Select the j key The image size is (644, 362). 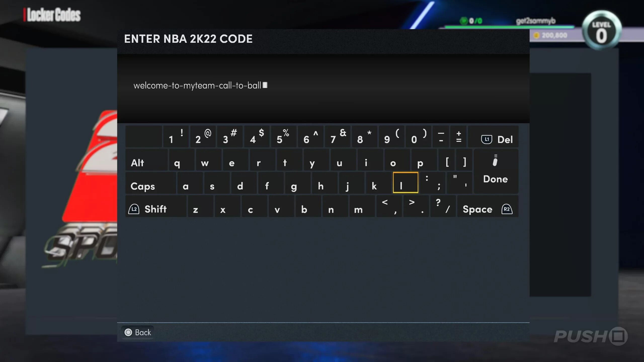coord(352,183)
